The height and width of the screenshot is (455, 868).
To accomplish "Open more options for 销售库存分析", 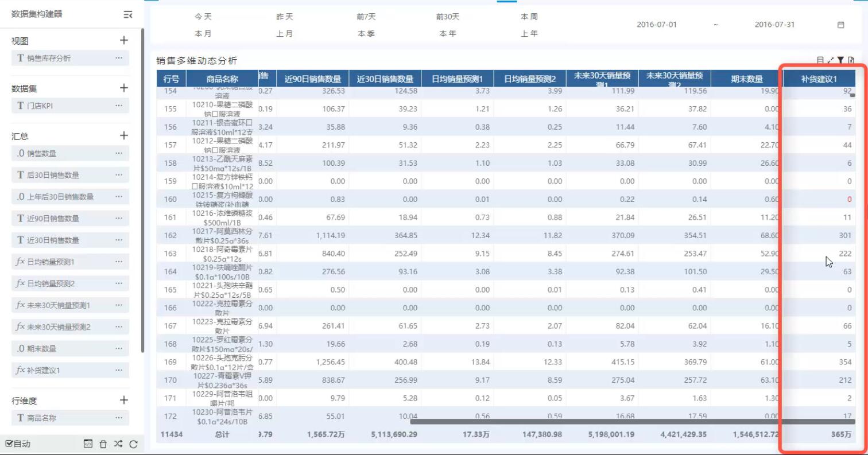I will click(x=119, y=58).
